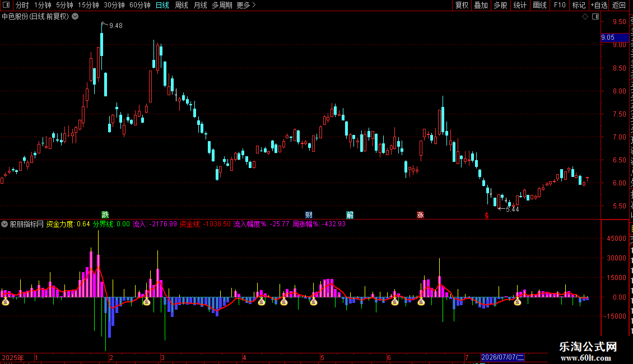Click the 流入: -2176.99 value
This screenshot has width=633, height=364.
tap(155, 224)
